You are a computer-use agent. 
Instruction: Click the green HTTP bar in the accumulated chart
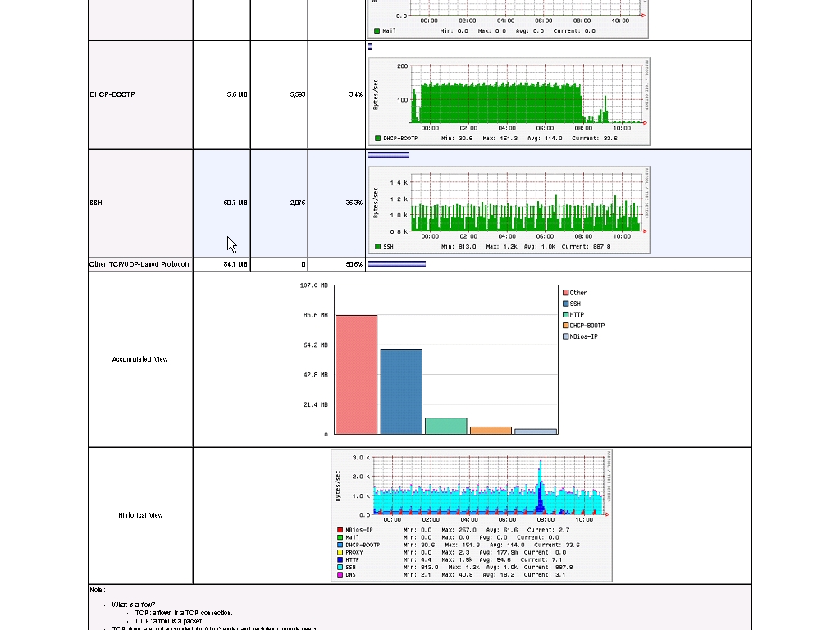(445, 426)
